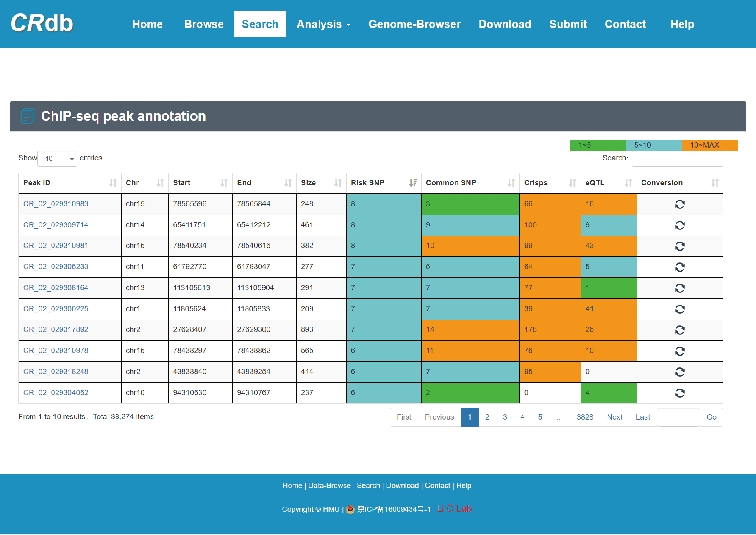Open peak CR_02_029310983 link
This screenshot has height=535, width=756.
coord(56,204)
